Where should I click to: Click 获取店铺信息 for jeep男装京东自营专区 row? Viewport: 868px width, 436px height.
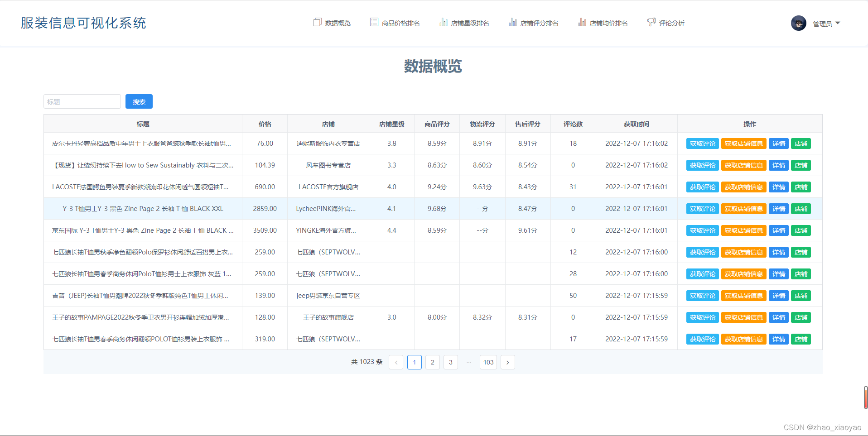(x=743, y=296)
